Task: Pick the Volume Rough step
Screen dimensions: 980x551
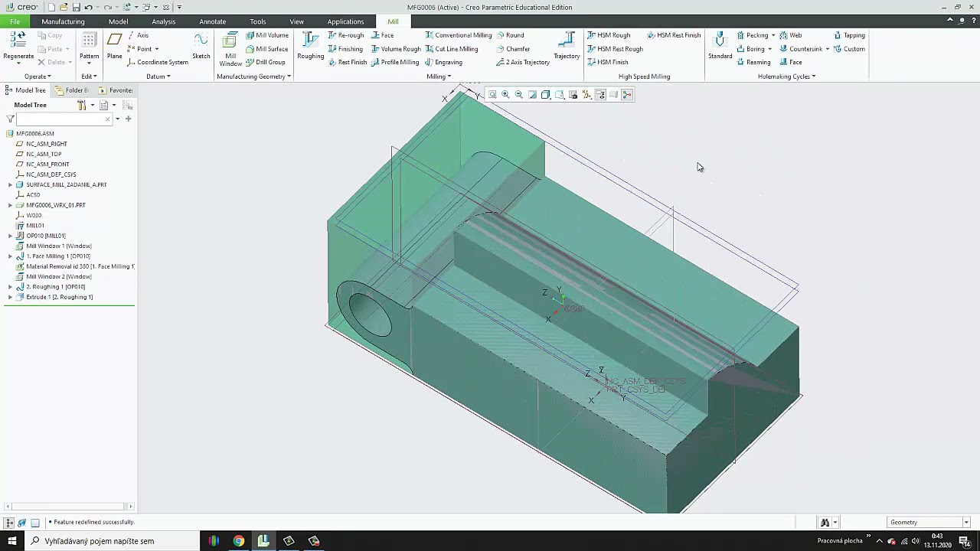Action: pyautogui.click(x=396, y=49)
